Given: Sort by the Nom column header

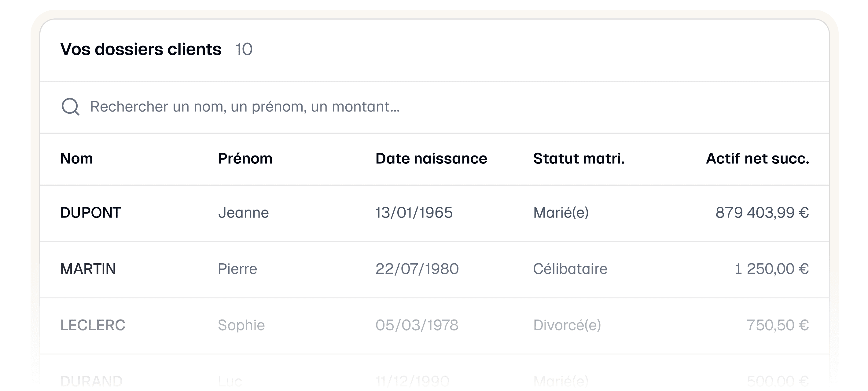Looking at the screenshot, I should click(76, 159).
